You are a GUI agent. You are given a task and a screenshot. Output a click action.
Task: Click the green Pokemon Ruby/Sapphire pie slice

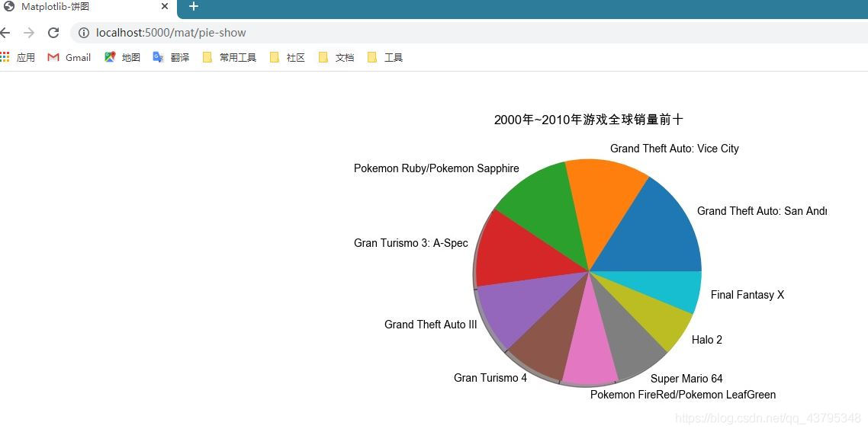[x=545, y=213]
